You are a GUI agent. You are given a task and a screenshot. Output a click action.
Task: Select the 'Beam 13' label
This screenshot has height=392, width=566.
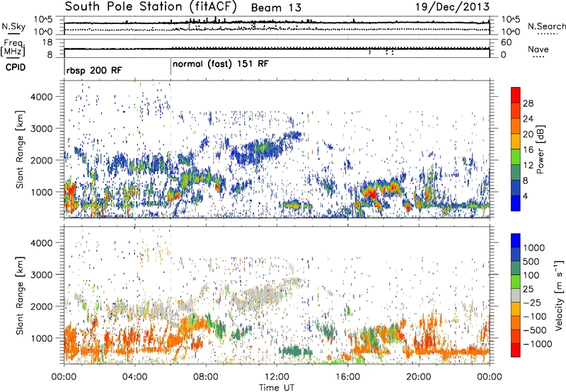276,8
